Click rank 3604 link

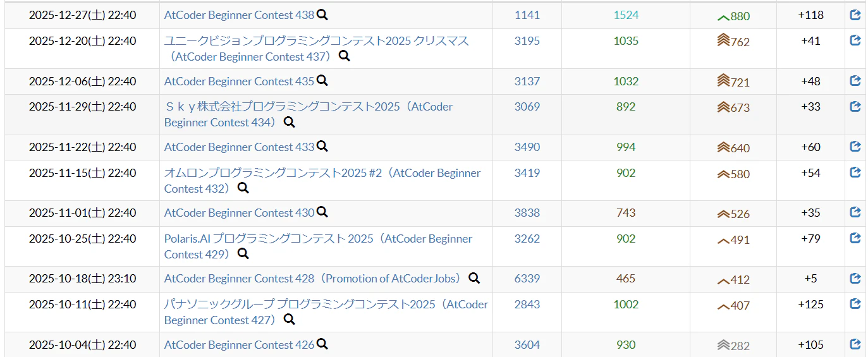point(527,344)
